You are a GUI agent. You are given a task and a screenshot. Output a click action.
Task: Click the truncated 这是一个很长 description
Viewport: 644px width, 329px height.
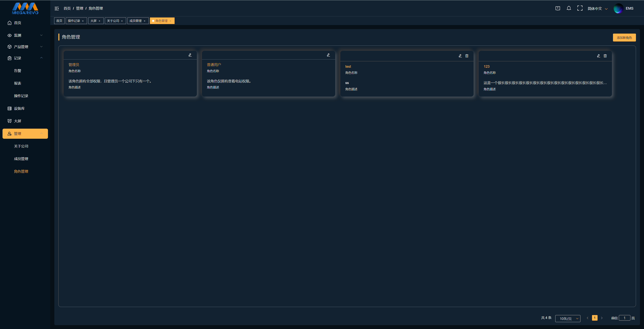pos(545,83)
